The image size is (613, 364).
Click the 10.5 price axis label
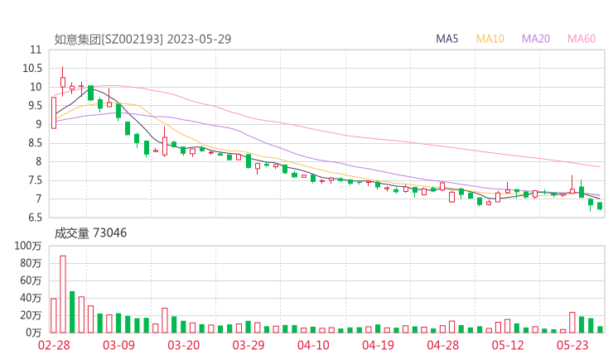32,69
